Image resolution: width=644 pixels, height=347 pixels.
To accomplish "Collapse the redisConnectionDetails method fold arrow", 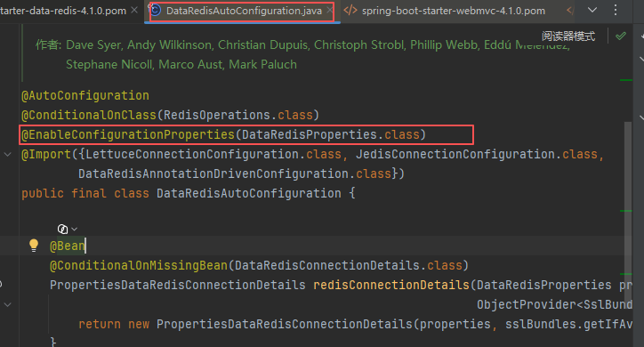I will (x=7, y=304).
